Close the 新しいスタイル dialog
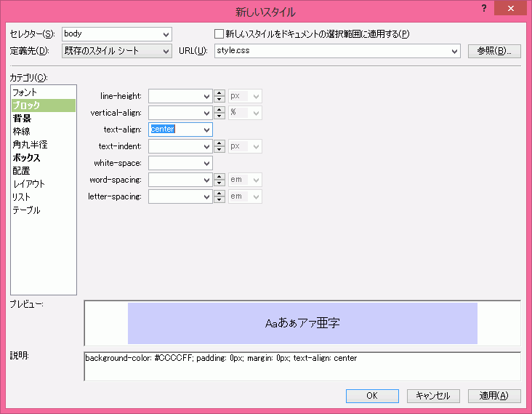The image size is (532, 414). [510, 8]
